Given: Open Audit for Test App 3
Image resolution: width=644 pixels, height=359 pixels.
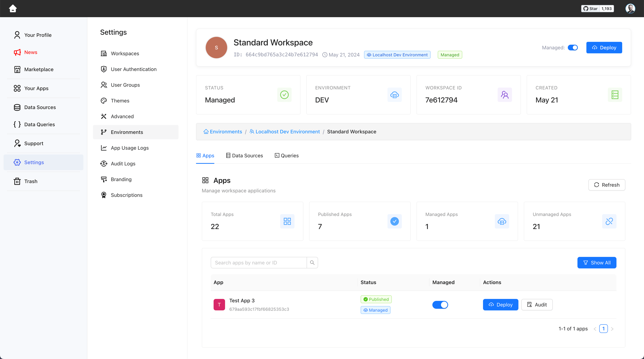Looking at the screenshot, I should click(537, 305).
